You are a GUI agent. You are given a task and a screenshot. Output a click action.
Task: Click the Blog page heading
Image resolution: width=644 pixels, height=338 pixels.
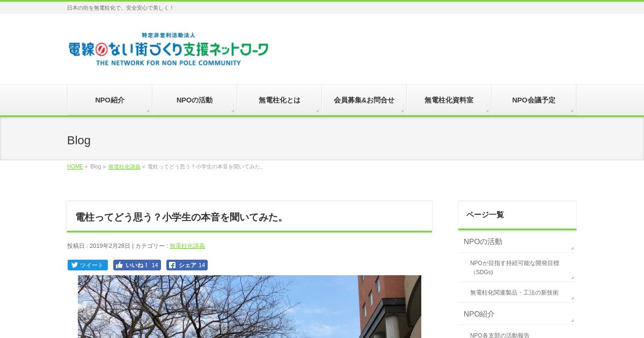click(x=79, y=141)
